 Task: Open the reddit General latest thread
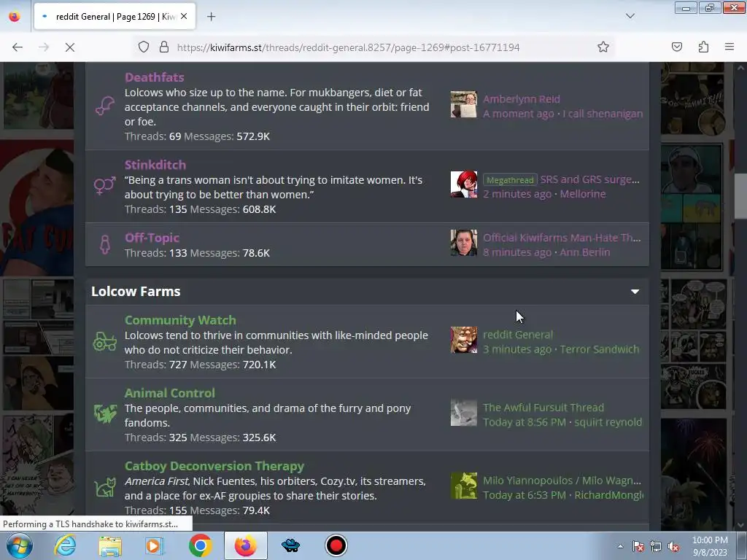coord(518,335)
